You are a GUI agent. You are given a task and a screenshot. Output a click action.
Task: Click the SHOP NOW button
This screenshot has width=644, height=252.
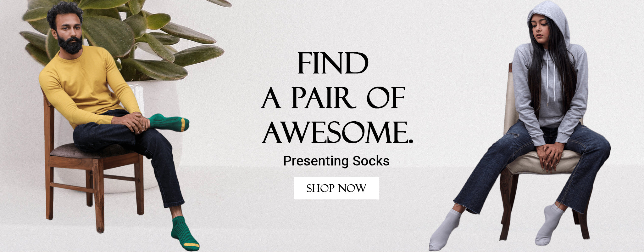[x=336, y=188]
